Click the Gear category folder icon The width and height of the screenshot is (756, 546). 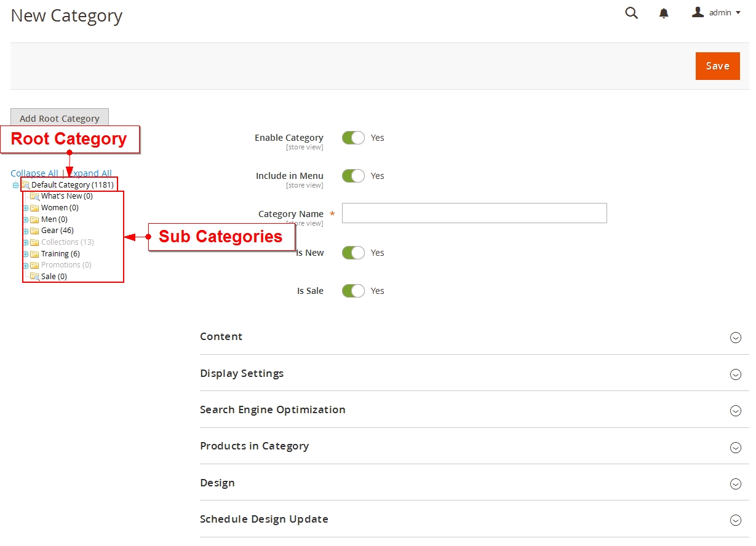pos(34,231)
